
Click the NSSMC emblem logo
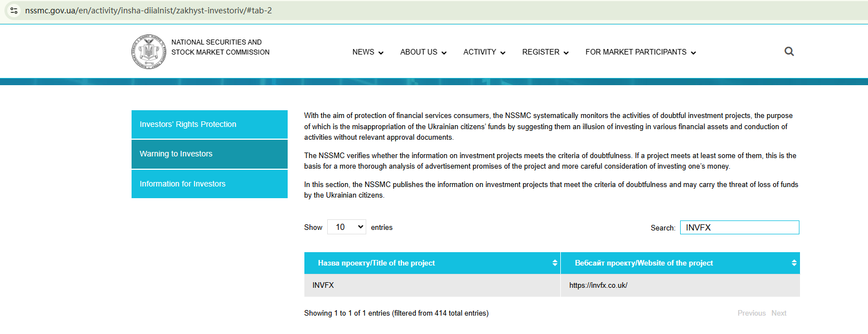coord(149,51)
